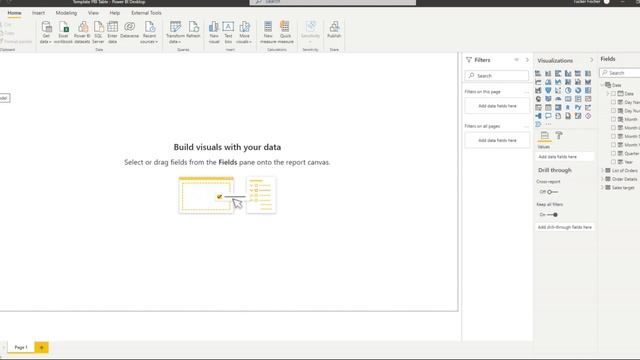640x360 pixels.
Task: Choose the funnel visual
Action: pyautogui.click(x=548, y=91)
